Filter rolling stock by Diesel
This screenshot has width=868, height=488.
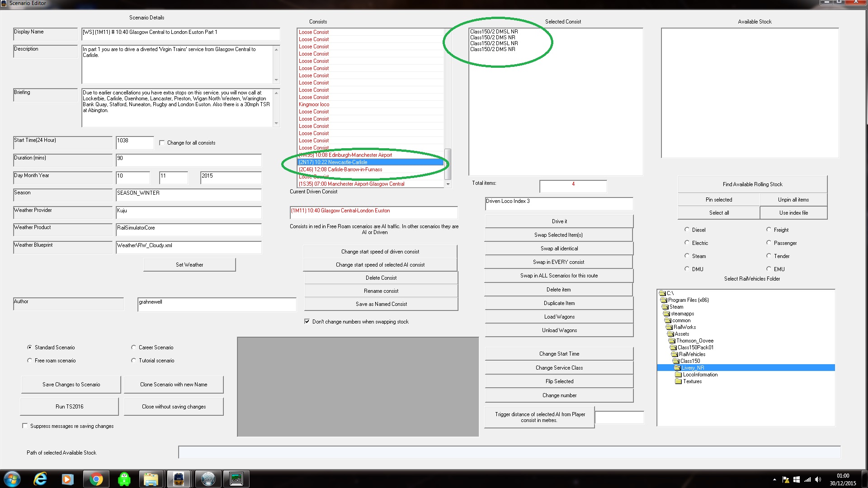tap(687, 230)
